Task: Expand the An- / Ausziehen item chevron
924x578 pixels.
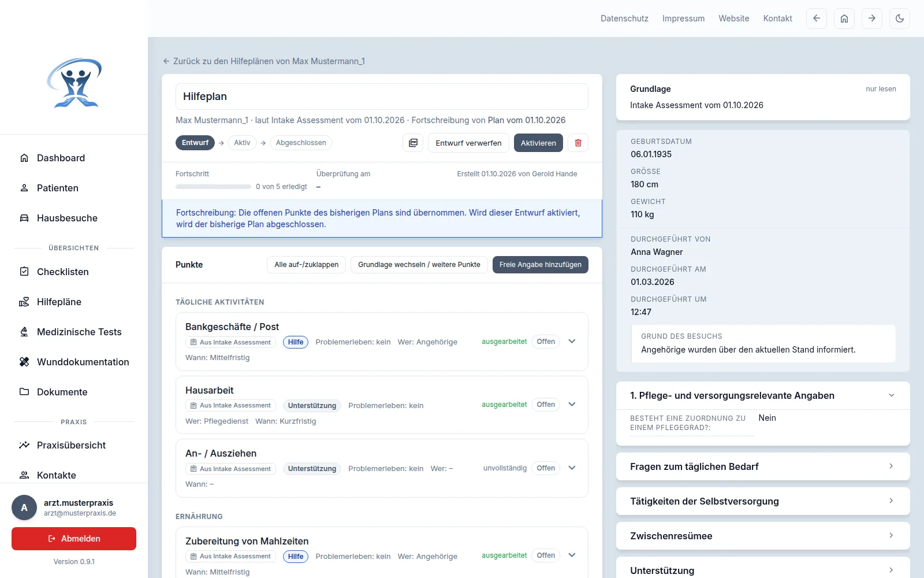Action: pos(572,468)
